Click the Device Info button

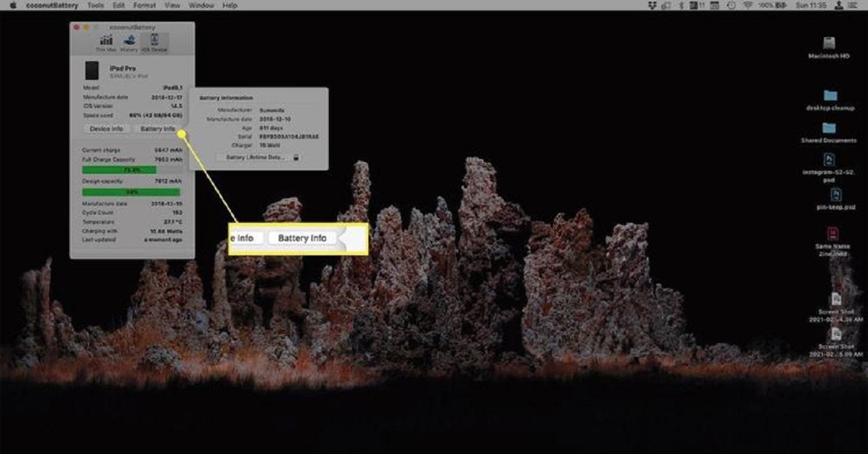pyautogui.click(x=106, y=129)
